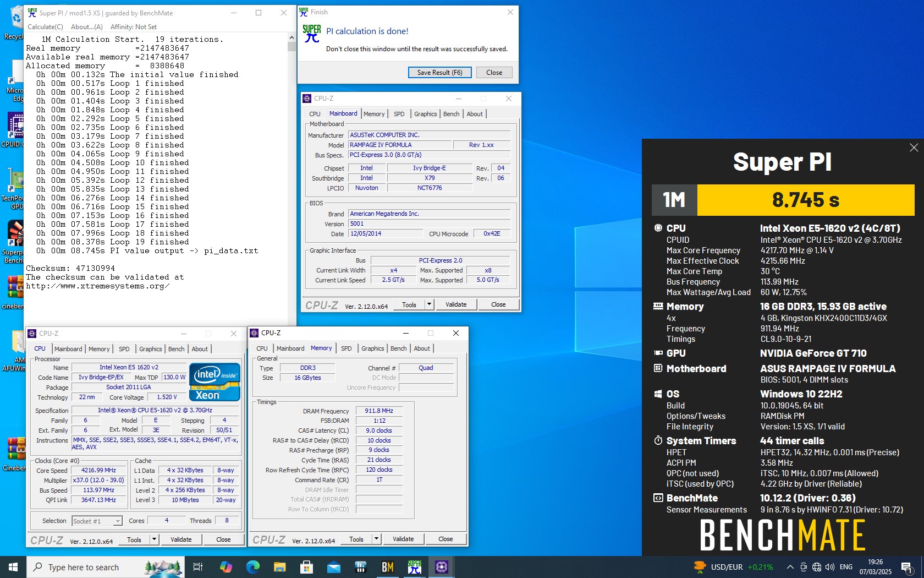Open the SPD tab in Mainboard CPU-Z window
The width and height of the screenshot is (924, 578).
[399, 114]
